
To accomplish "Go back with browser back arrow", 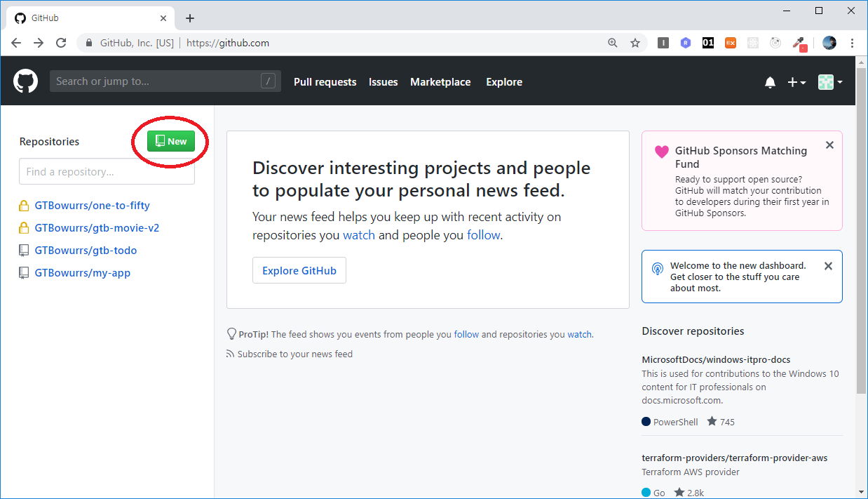I will 16,43.
